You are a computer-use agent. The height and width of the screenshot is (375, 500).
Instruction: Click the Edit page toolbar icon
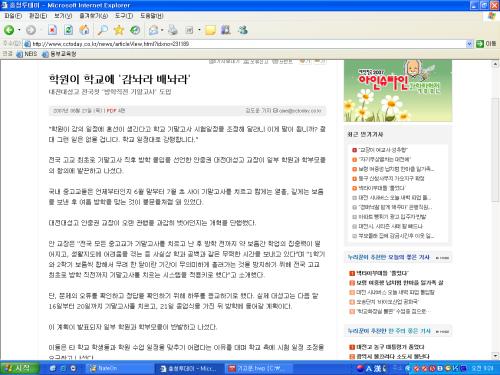coord(190,30)
